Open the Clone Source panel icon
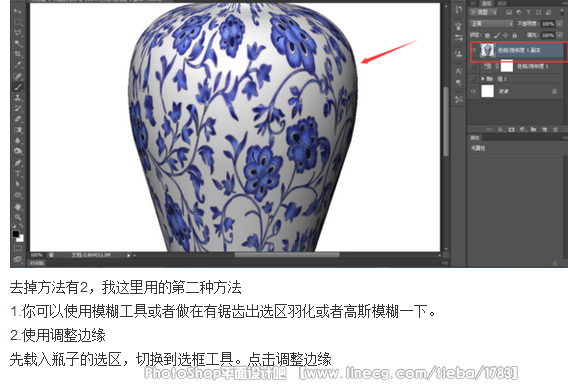 (459, 54)
